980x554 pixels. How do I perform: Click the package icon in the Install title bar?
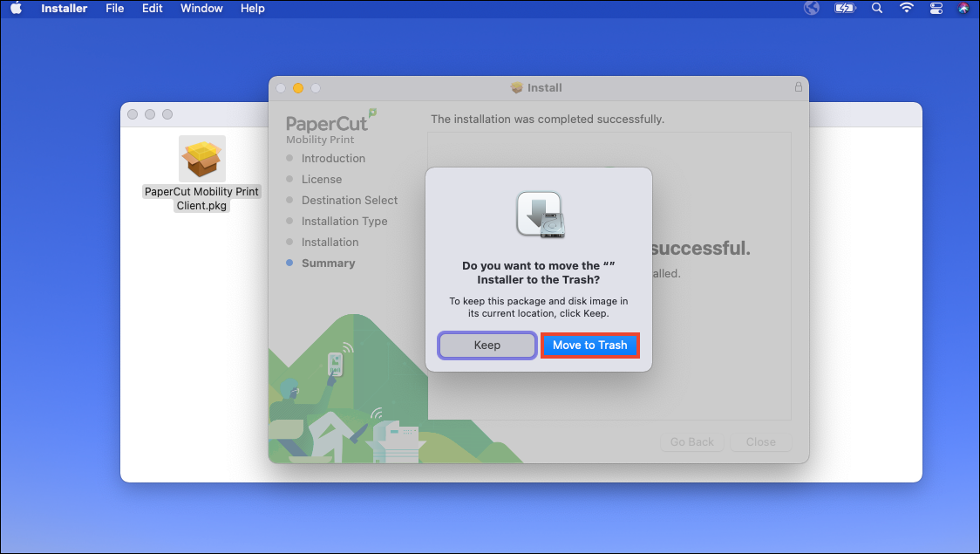pyautogui.click(x=514, y=87)
